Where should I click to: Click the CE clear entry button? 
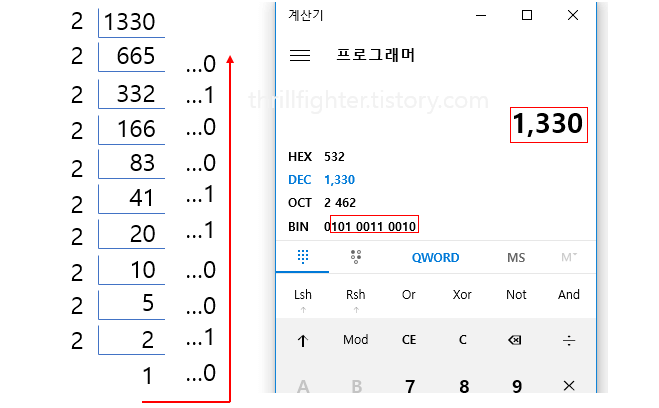tap(409, 340)
